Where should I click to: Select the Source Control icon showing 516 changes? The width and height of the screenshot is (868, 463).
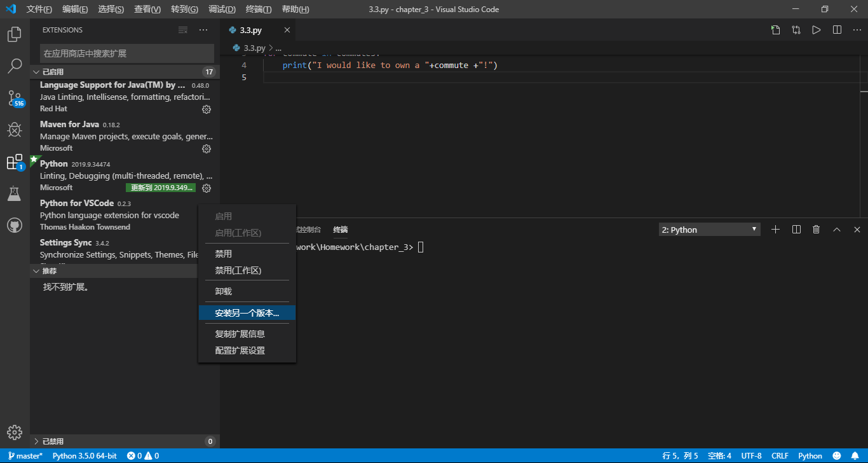pyautogui.click(x=14, y=99)
